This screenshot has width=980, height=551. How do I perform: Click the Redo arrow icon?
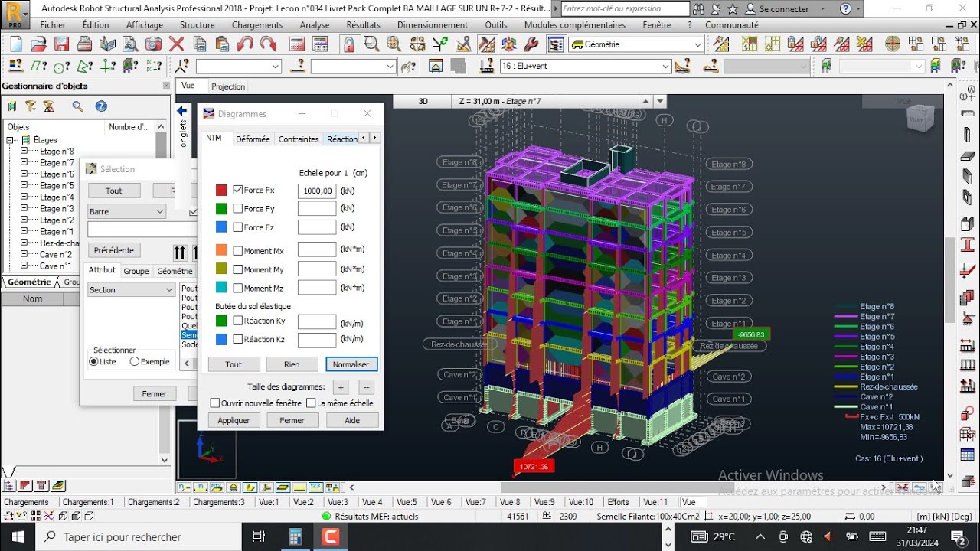pos(269,44)
